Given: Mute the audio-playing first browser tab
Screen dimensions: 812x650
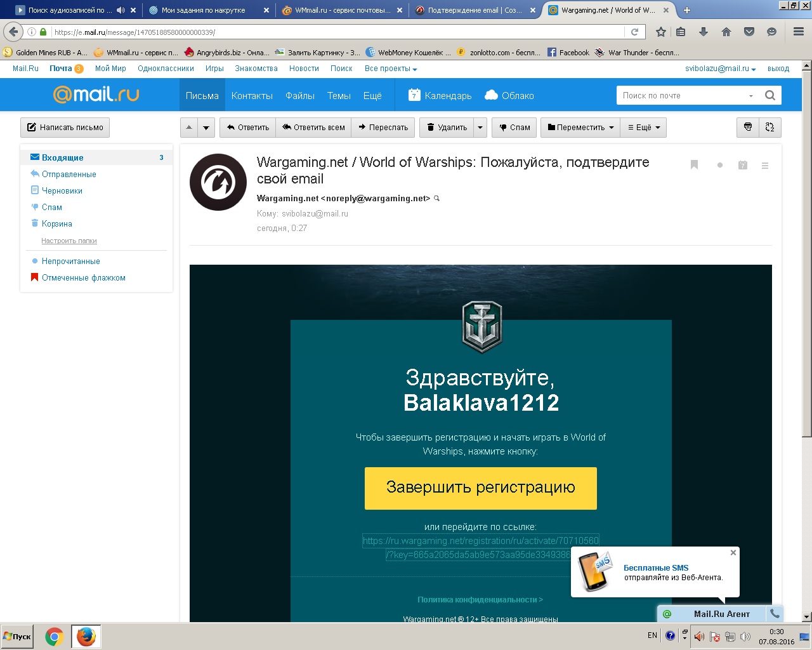Looking at the screenshot, I should (x=121, y=10).
